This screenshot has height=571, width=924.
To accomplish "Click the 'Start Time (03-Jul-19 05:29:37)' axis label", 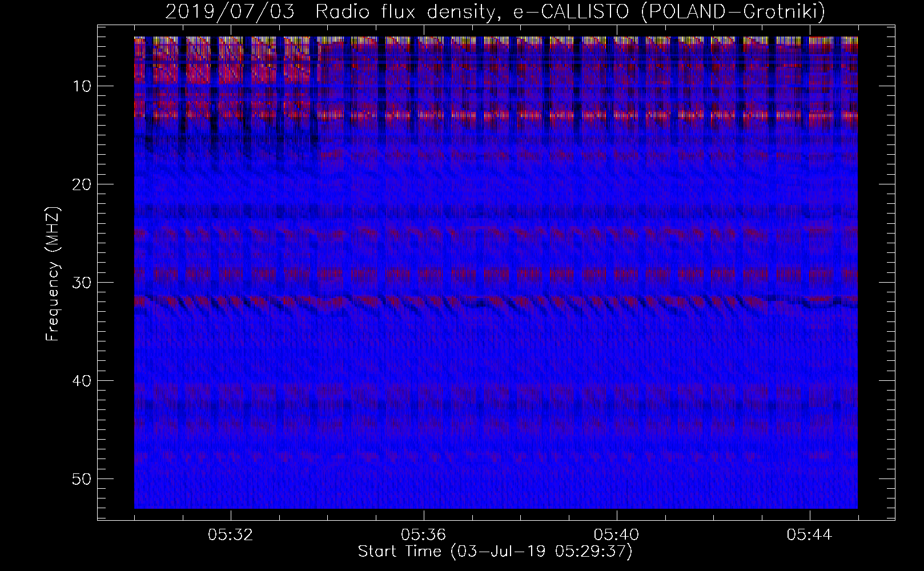I will pyautogui.click(x=495, y=552).
